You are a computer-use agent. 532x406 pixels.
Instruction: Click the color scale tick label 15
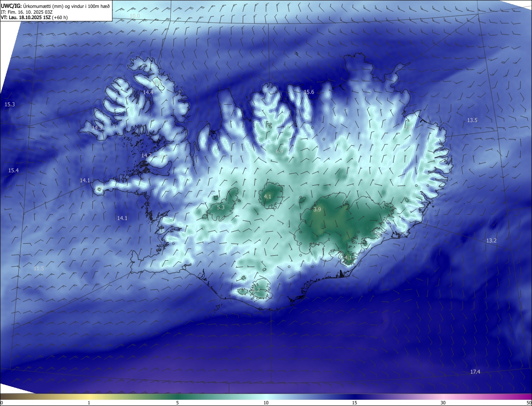[x=355, y=403]
